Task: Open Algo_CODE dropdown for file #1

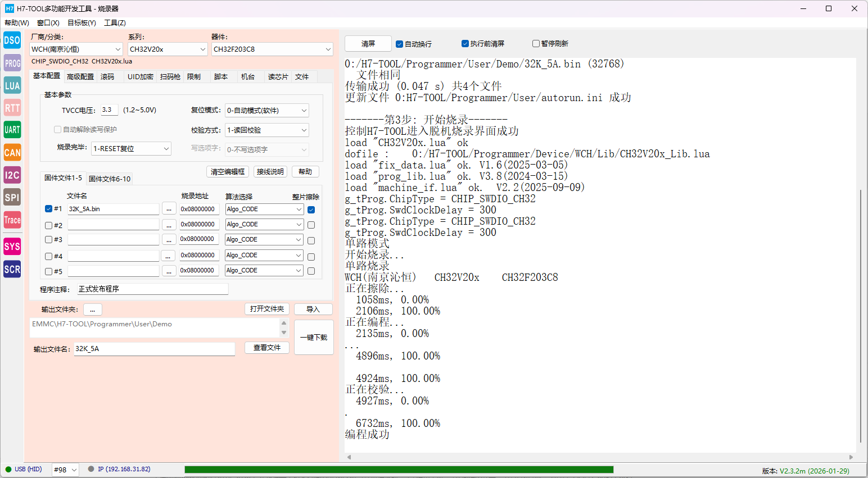Action: [x=264, y=209]
